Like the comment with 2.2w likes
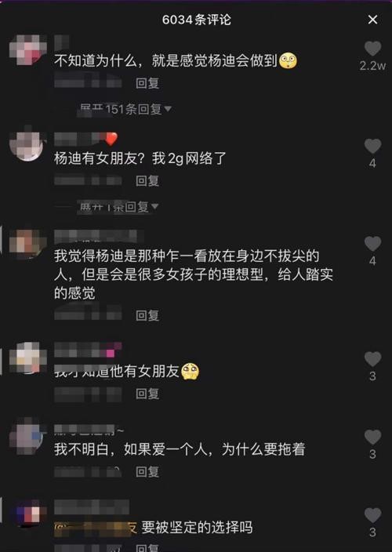Viewport: 392px width, 552px height. click(x=372, y=49)
